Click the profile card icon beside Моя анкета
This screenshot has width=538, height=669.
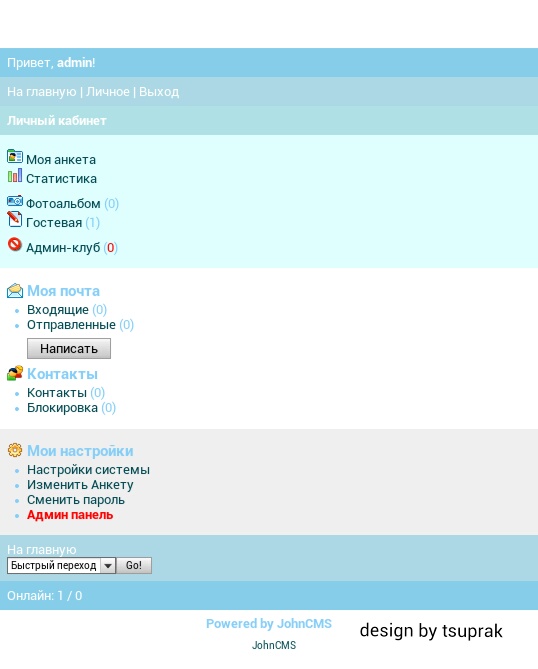15,157
